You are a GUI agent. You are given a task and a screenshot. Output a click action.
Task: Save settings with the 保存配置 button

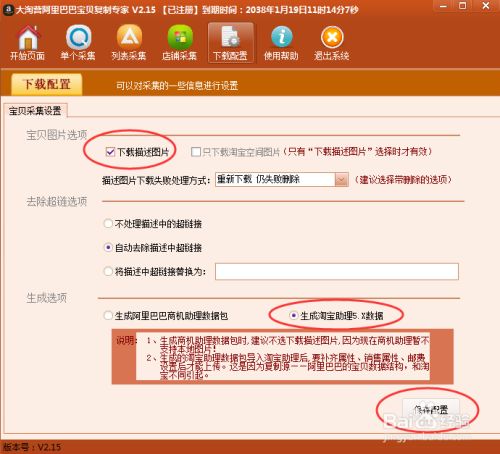point(431,409)
